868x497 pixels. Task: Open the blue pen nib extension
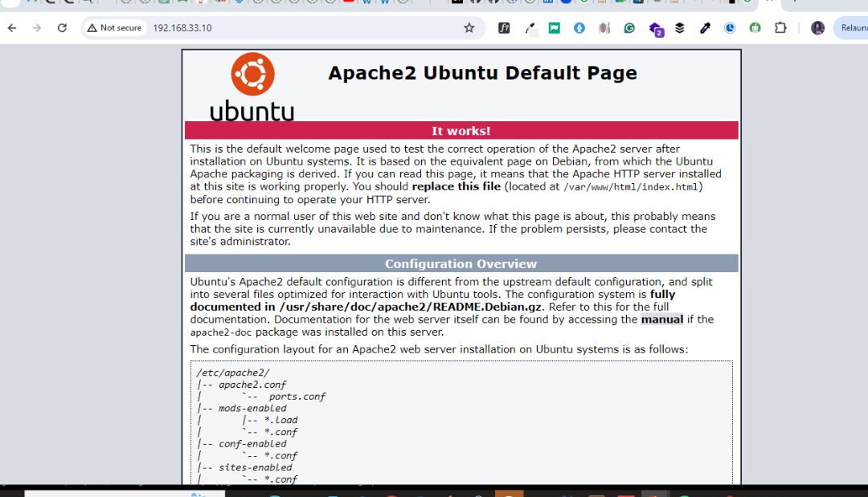[579, 27]
